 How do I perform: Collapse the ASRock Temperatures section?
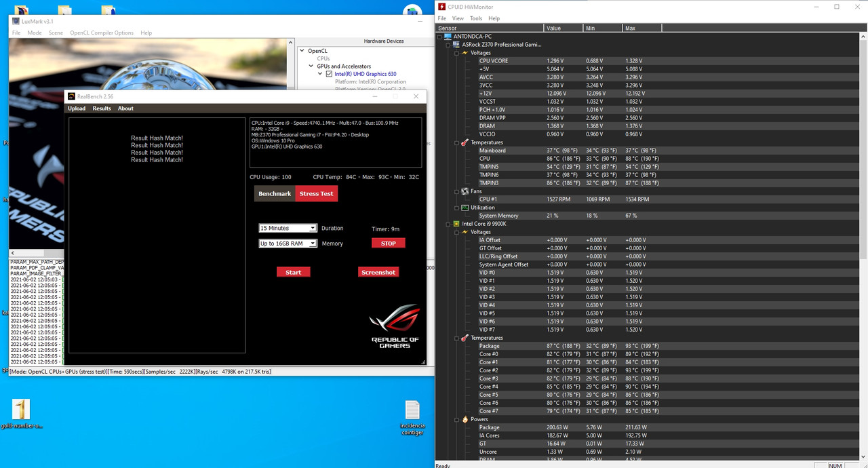click(x=457, y=142)
